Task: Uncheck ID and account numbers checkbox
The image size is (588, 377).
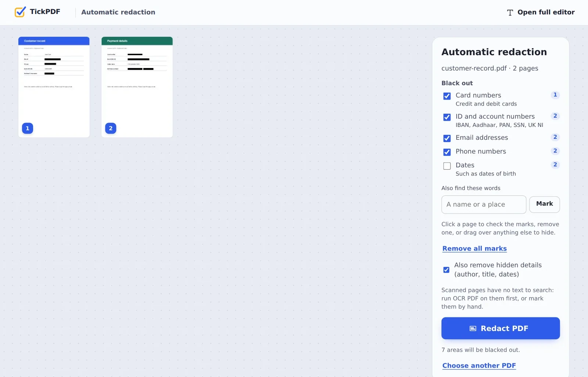Action: [x=447, y=117]
